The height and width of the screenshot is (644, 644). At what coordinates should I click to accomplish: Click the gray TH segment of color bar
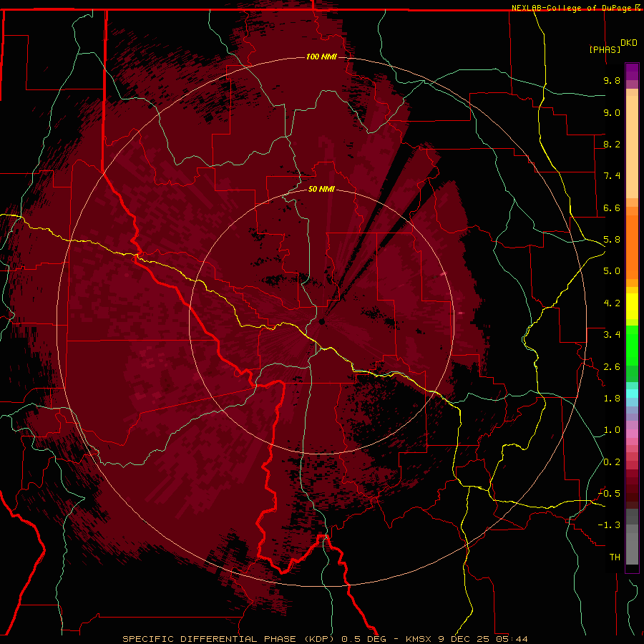(632, 548)
